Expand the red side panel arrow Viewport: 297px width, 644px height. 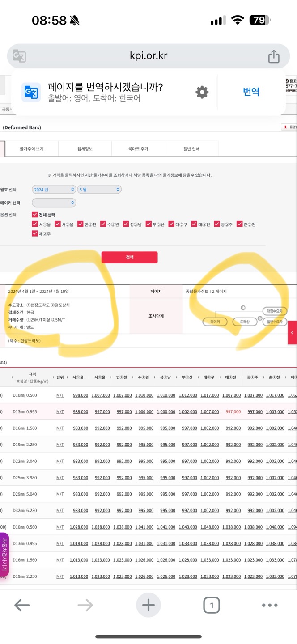tap(292, 333)
